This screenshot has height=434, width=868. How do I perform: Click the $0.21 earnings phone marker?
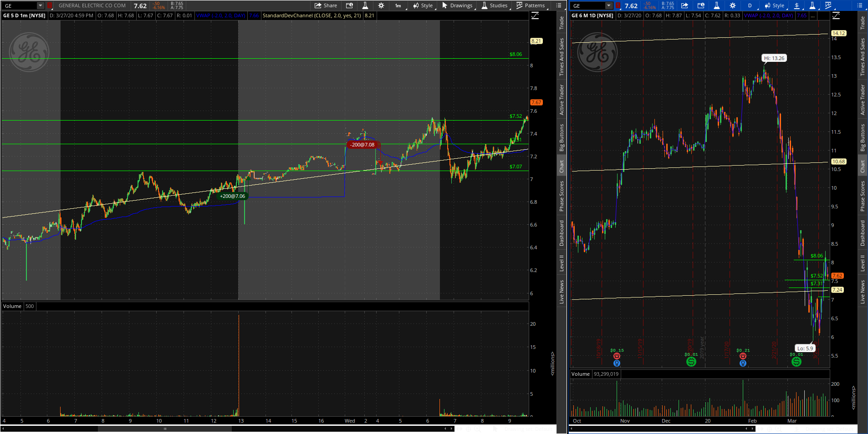click(x=743, y=356)
